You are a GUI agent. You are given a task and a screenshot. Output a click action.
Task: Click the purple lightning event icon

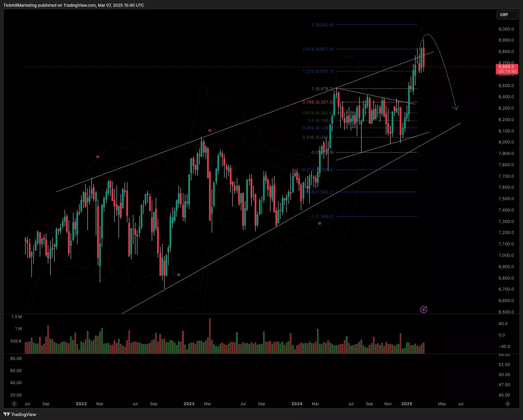coord(423,309)
